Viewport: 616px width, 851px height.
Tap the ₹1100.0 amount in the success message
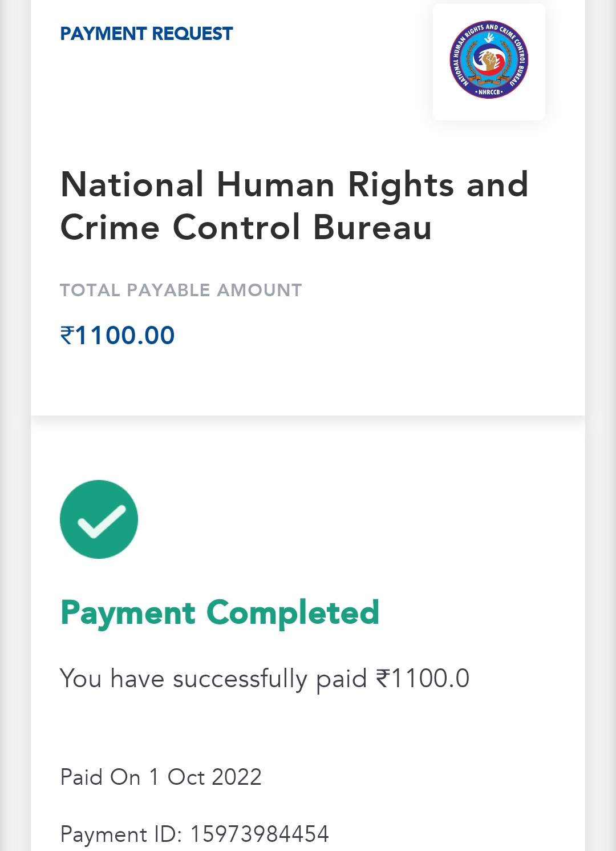tap(423, 679)
